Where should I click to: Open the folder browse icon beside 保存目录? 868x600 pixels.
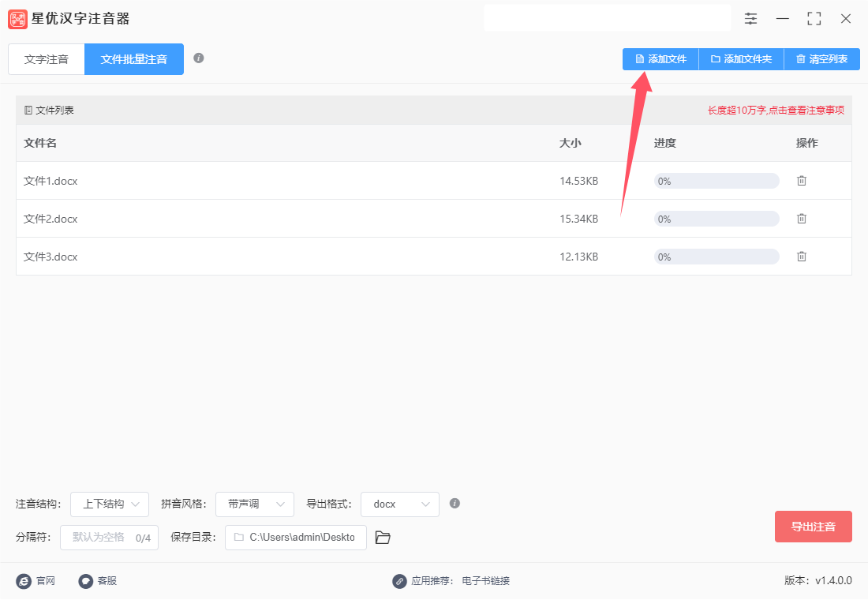pyautogui.click(x=383, y=538)
